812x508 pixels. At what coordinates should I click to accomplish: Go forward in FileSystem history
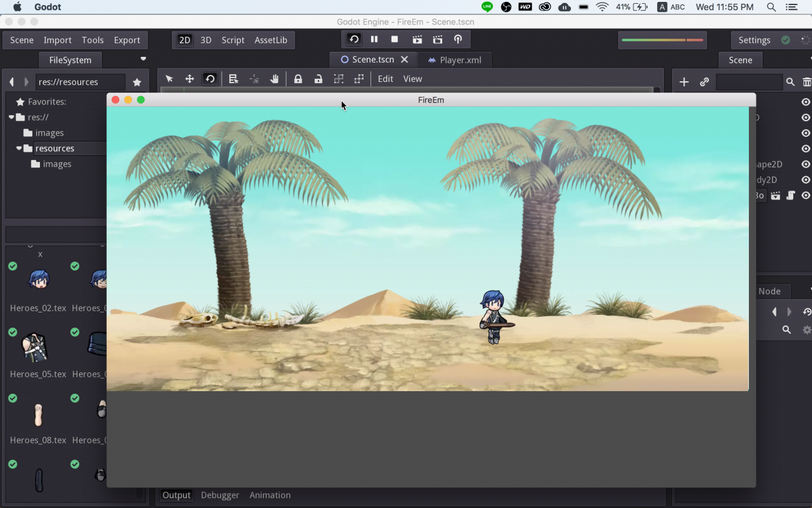tap(26, 82)
